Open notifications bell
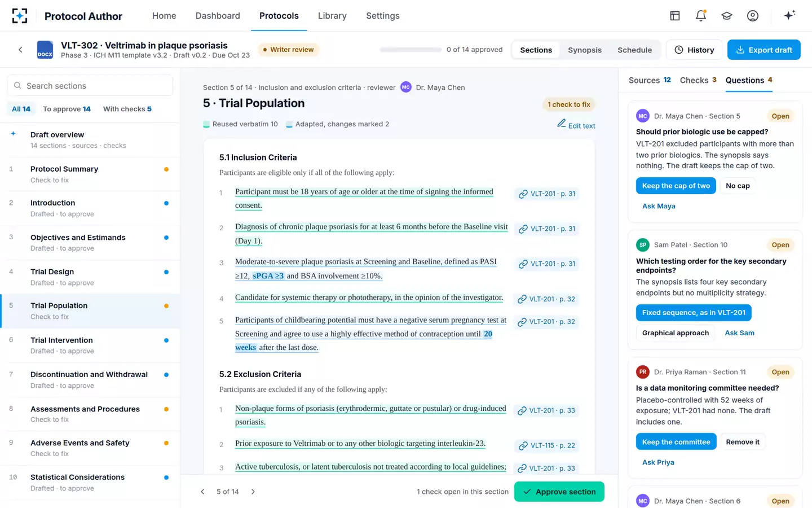This screenshot has width=812, height=508. (x=701, y=16)
